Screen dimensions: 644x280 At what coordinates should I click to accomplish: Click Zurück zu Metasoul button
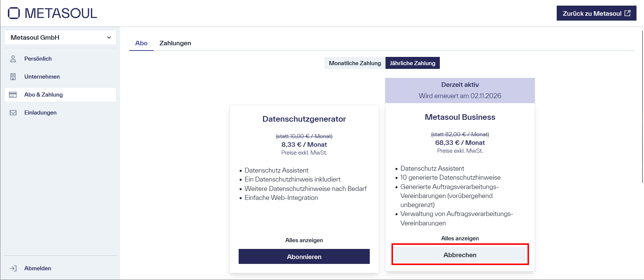coord(596,13)
